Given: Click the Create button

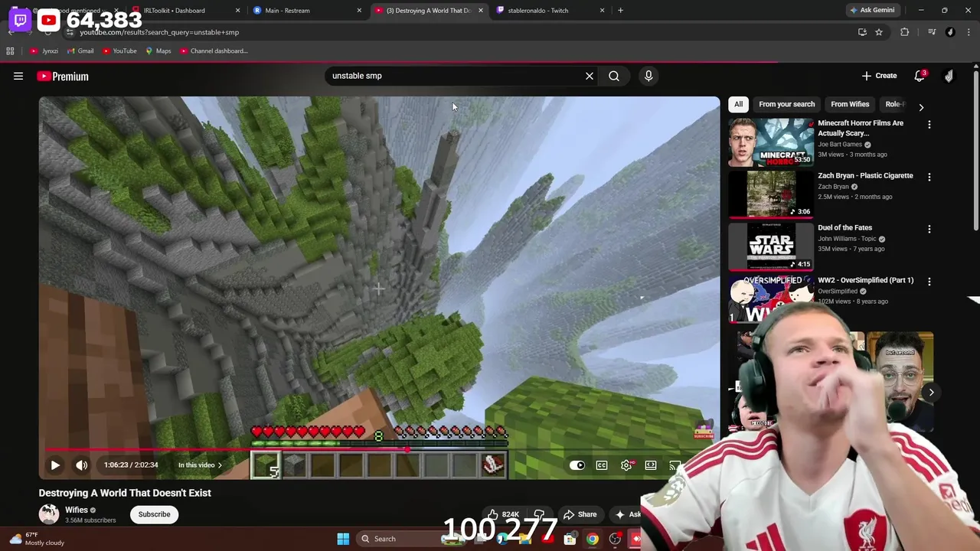Looking at the screenshot, I should (x=879, y=76).
